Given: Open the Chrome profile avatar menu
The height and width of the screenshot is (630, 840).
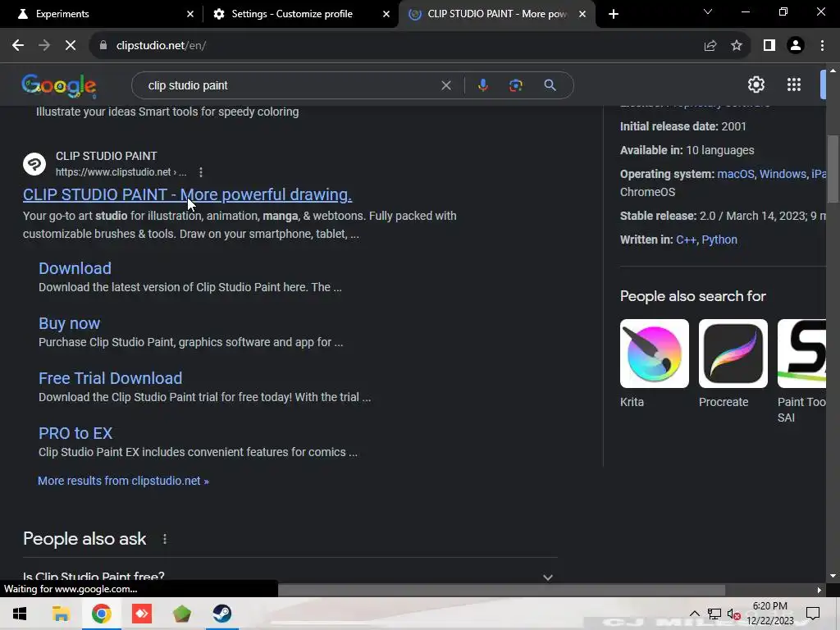Looking at the screenshot, I should (796, 46).
